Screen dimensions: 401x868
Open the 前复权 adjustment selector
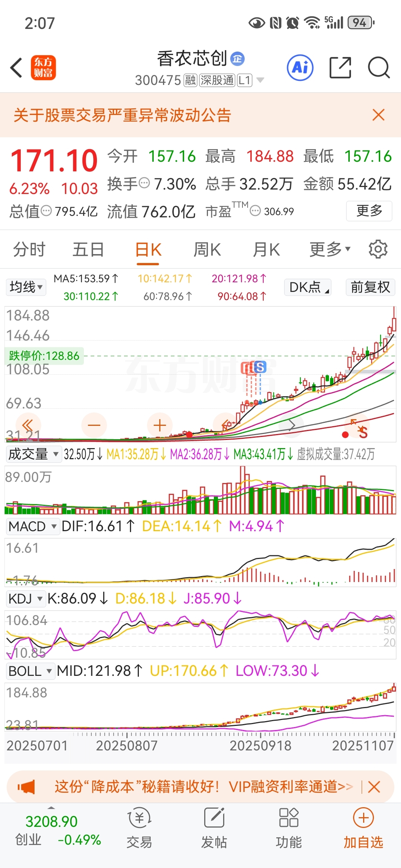[370, 287]
